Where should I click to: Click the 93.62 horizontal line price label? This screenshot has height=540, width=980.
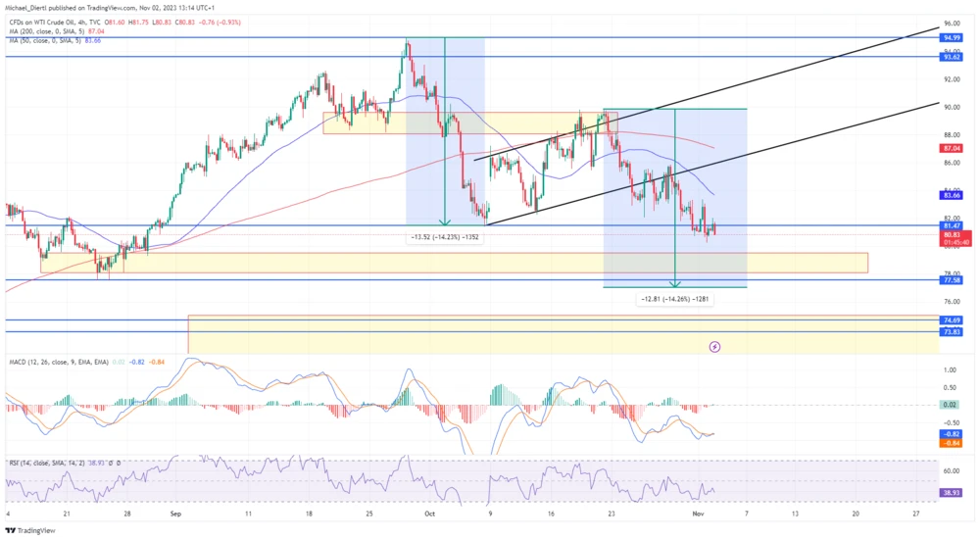coord(951,57)
